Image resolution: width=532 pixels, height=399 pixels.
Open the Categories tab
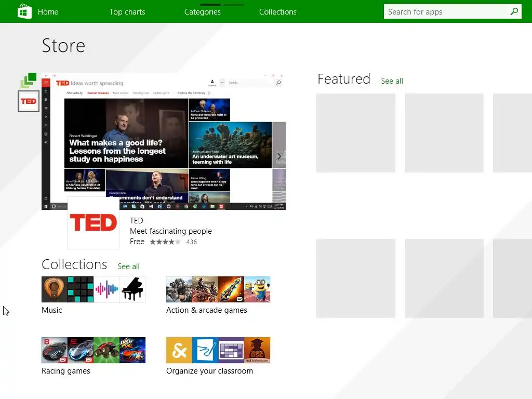tap(202, 12)
